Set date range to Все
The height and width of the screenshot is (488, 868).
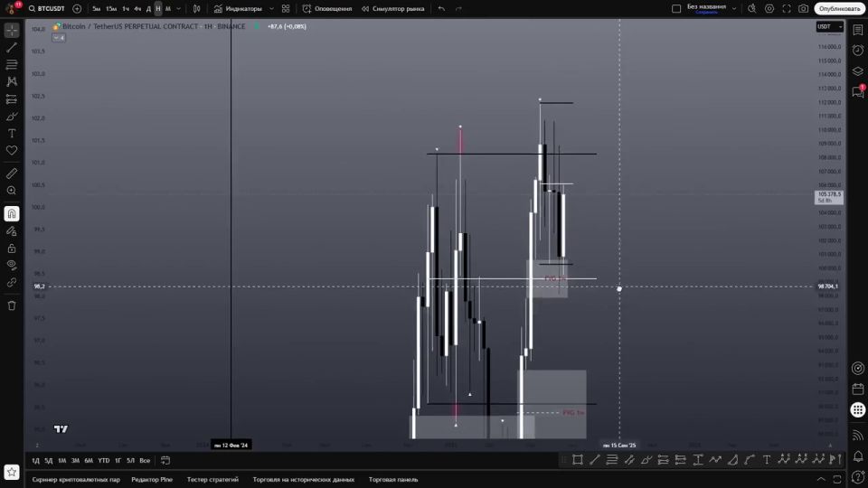coord(145,460)
